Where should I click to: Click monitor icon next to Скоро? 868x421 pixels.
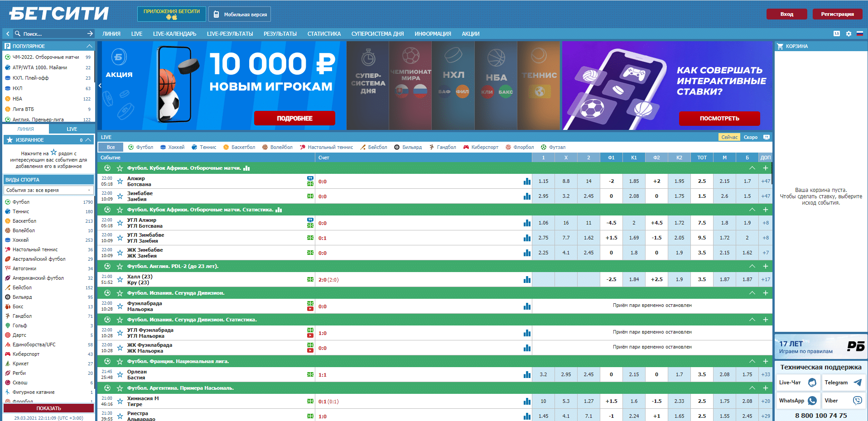[x=766, y=137]
